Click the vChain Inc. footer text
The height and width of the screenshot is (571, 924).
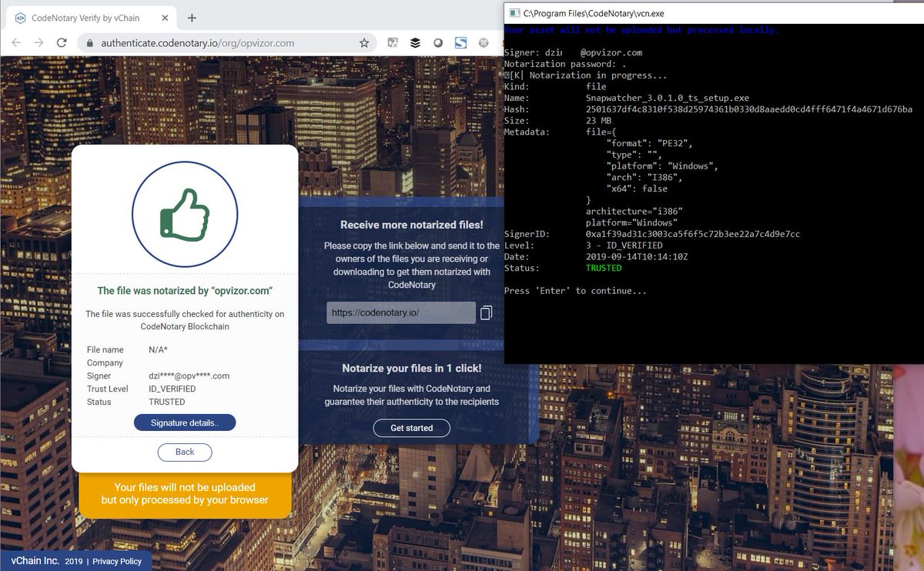click(x=35, y=561)
